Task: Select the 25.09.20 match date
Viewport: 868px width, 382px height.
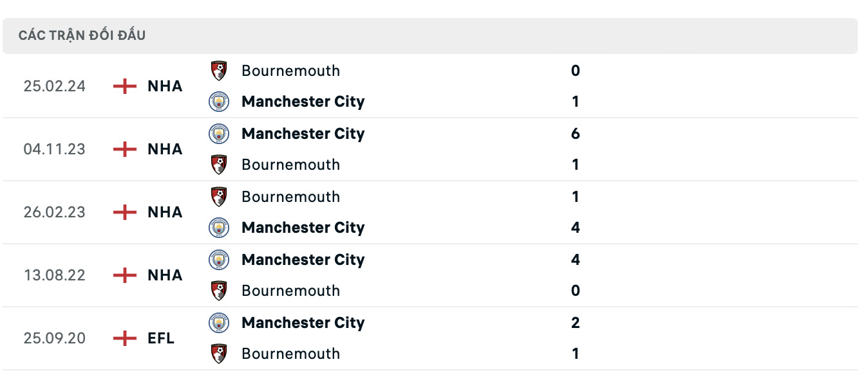Action: click(54, 338)
